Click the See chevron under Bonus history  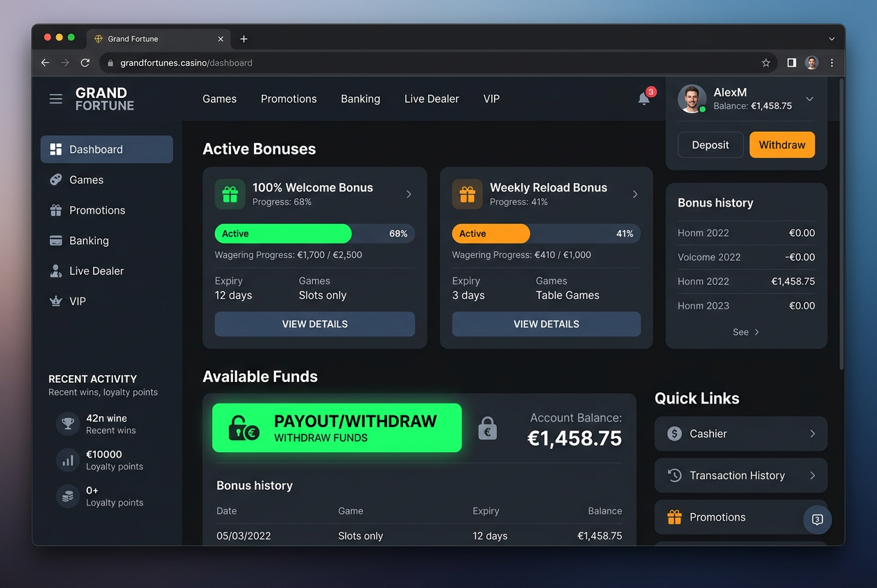[x=757, y=332]
